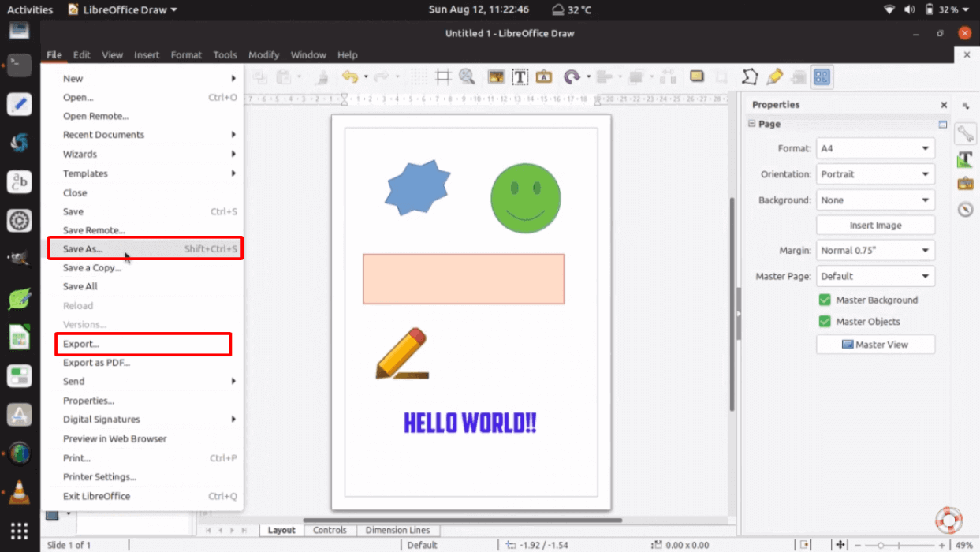Select the Insert Text Box tool
Viewport: 980px width, 552px height.
[520, 76]
